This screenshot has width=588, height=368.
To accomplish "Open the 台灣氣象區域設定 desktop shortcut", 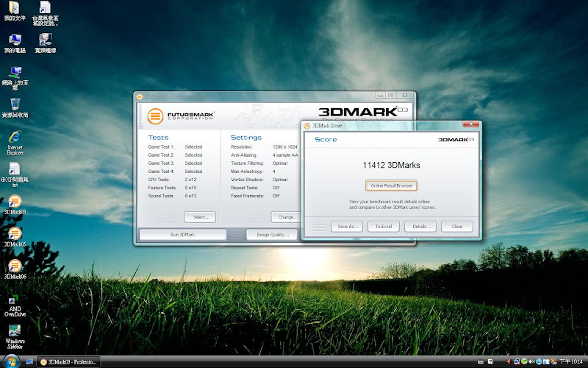I will click(46, 13).
